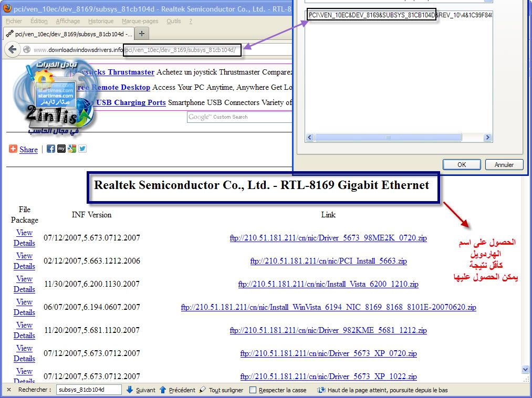The height and width of the screenshot is (398, 532).
Task: Toggle the Respecter la casse checkbox
Action: (253, 390)
